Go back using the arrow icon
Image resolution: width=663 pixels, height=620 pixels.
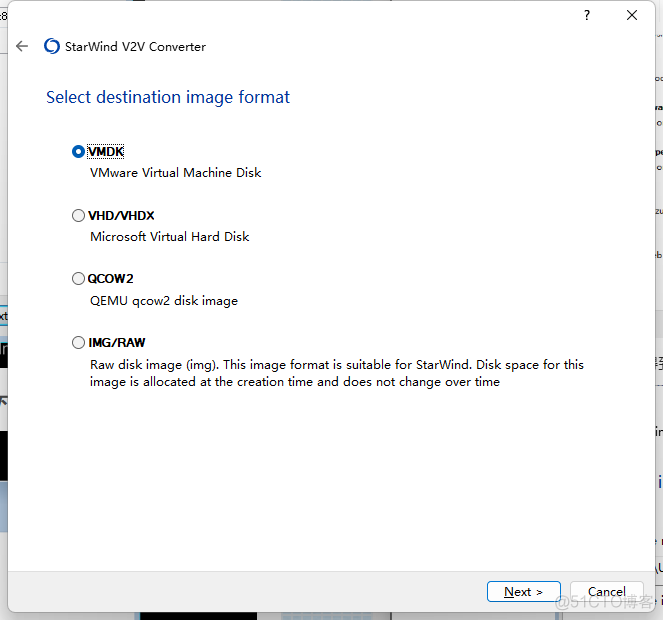click(x=22, y=46)
